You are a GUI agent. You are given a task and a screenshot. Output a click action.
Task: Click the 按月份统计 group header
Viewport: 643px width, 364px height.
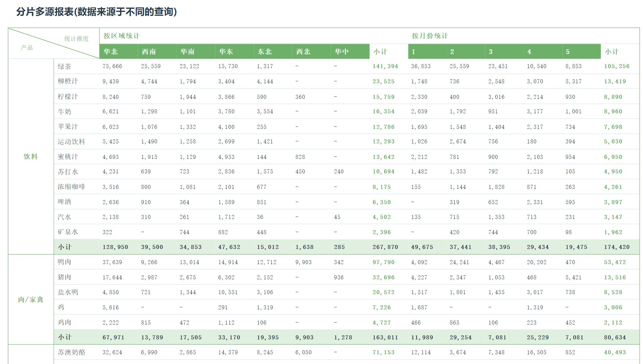click(430, 36)
